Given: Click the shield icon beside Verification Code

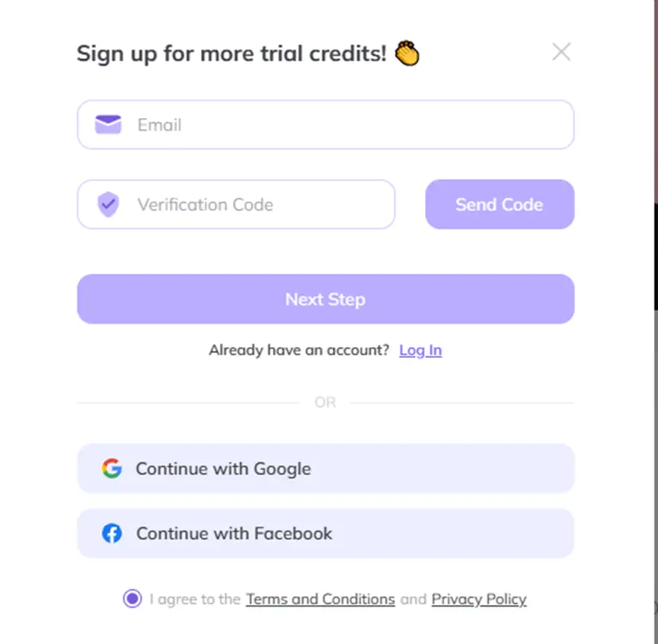Looking at the screenshot, I should tap(108, 205).
